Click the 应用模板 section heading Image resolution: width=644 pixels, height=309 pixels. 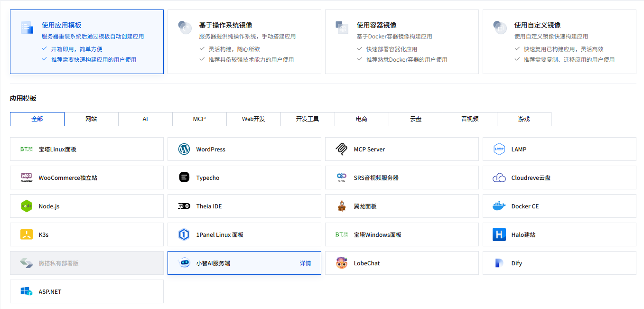(23, 98)
